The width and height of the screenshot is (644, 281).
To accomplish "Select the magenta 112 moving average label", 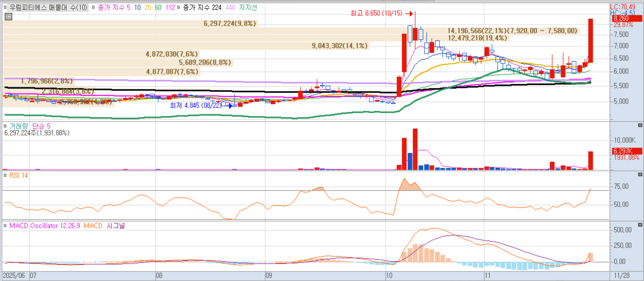I will pos(170,7).
